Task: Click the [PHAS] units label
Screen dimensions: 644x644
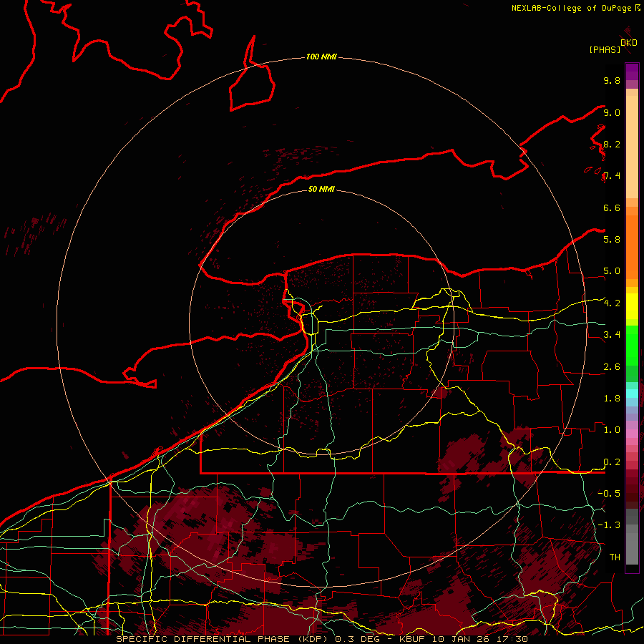Action: [605, 49]
